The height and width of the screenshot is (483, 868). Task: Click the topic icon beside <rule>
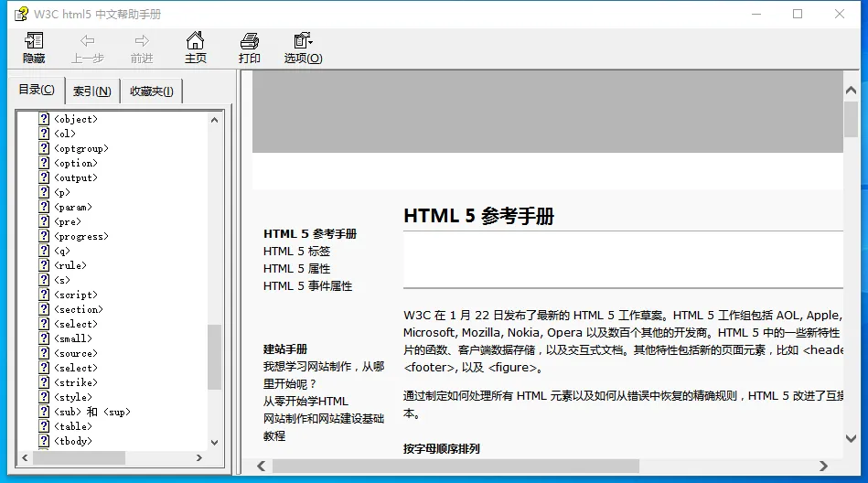(44, 264)
